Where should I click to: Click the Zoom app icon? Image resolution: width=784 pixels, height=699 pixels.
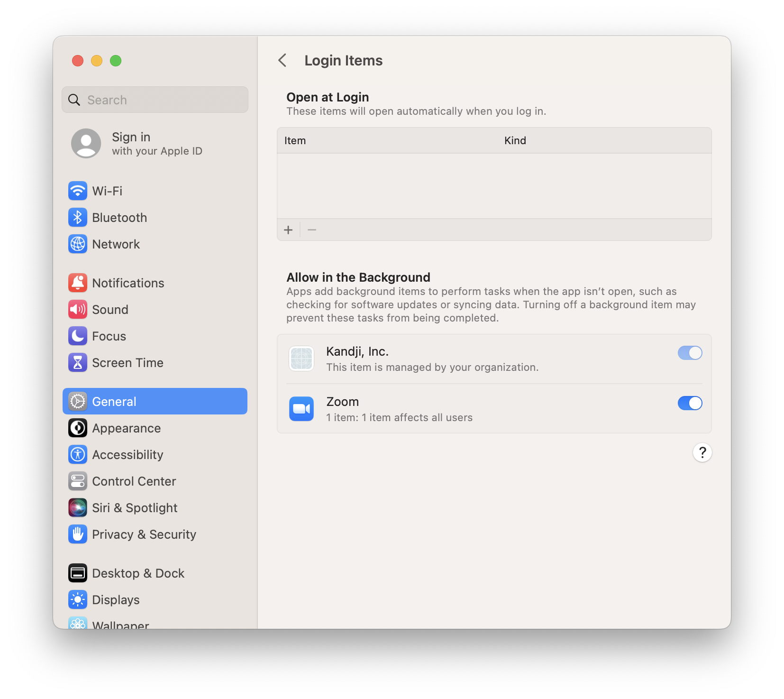tap(301, 408)
